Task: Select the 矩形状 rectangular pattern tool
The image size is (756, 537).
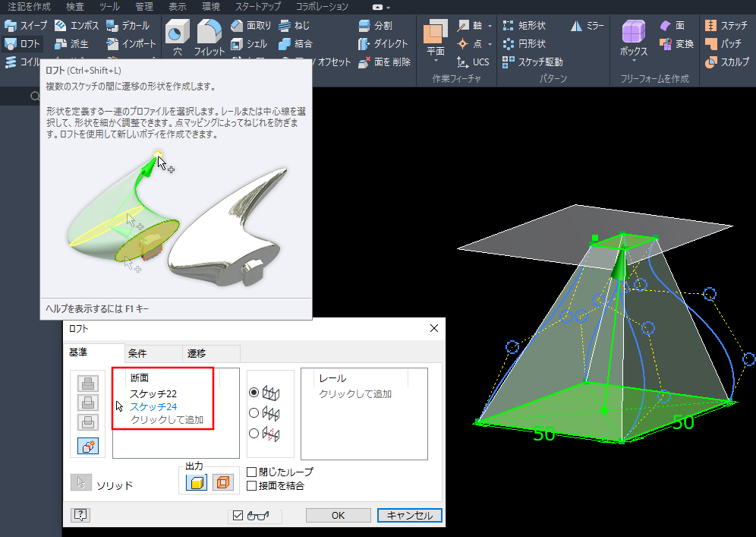Action: point(524,26)
